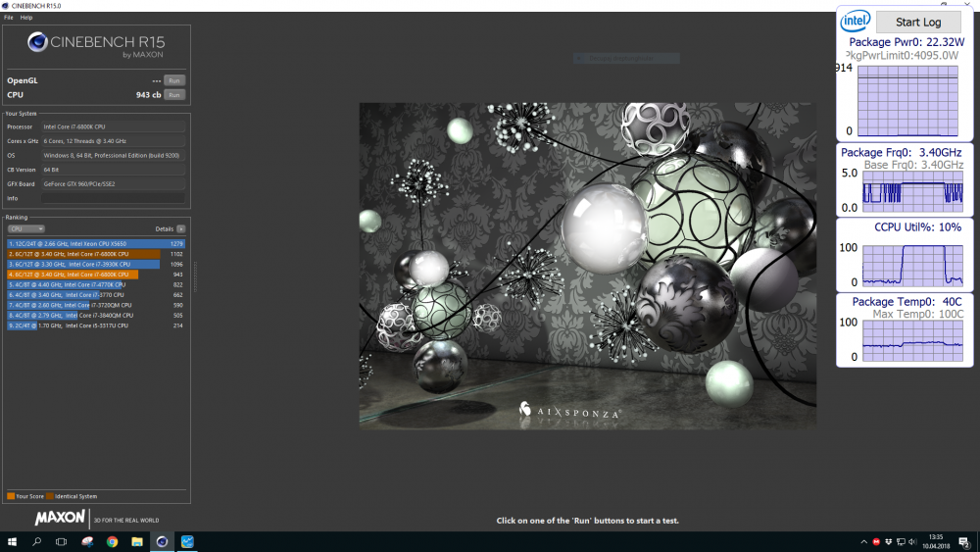Click the CB Version 64 Bit field

[113, 170]
